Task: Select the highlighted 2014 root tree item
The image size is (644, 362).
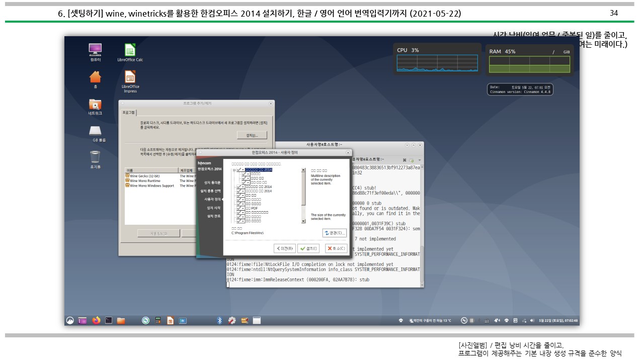Action: point(259,170)
